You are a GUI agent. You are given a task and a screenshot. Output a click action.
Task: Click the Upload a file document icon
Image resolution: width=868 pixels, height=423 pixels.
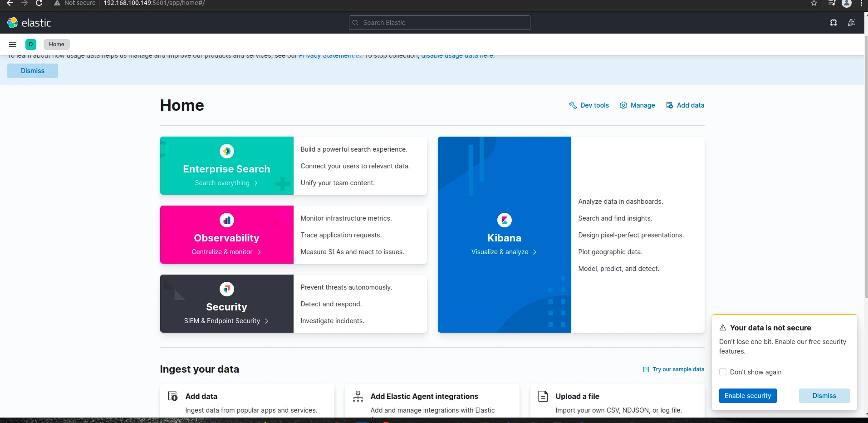pos(543,396)
